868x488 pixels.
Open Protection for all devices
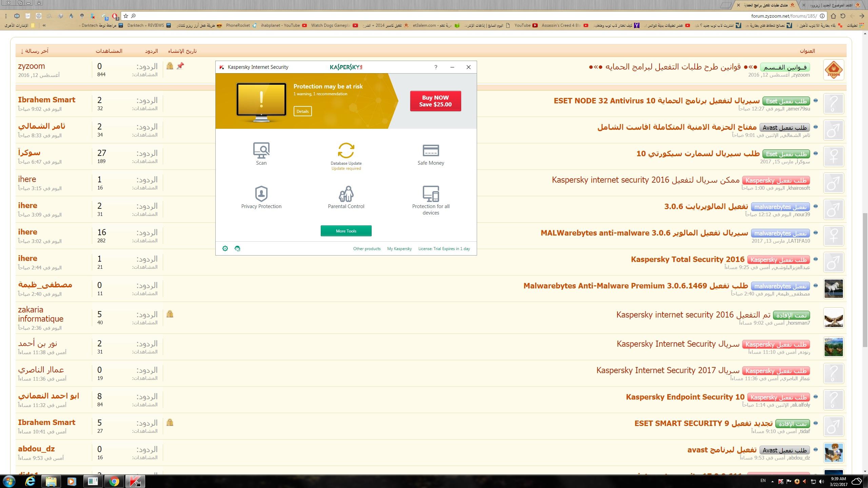[x=431, y=200]
